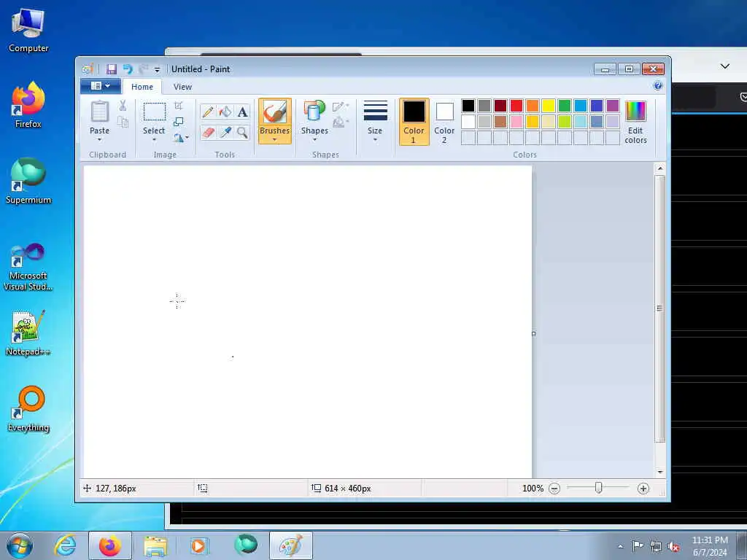Open the Size line thickness dropdown

click(375, 122)
